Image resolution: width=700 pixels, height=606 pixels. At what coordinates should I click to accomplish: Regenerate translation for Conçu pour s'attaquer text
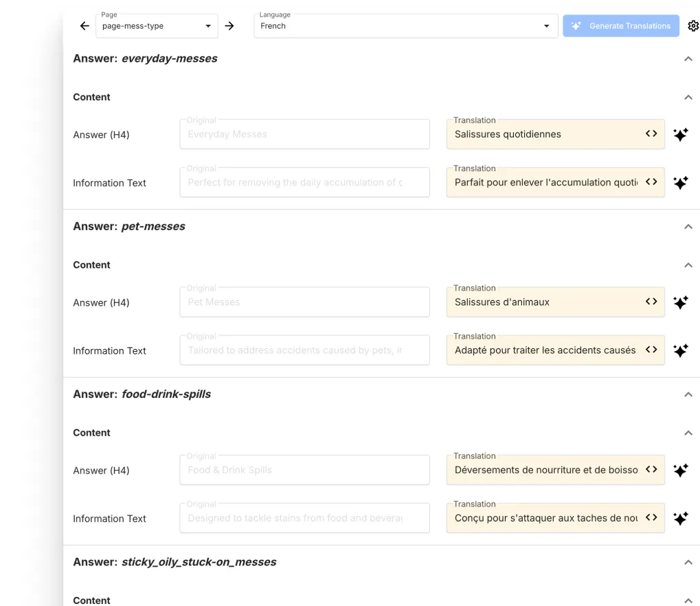680,518
